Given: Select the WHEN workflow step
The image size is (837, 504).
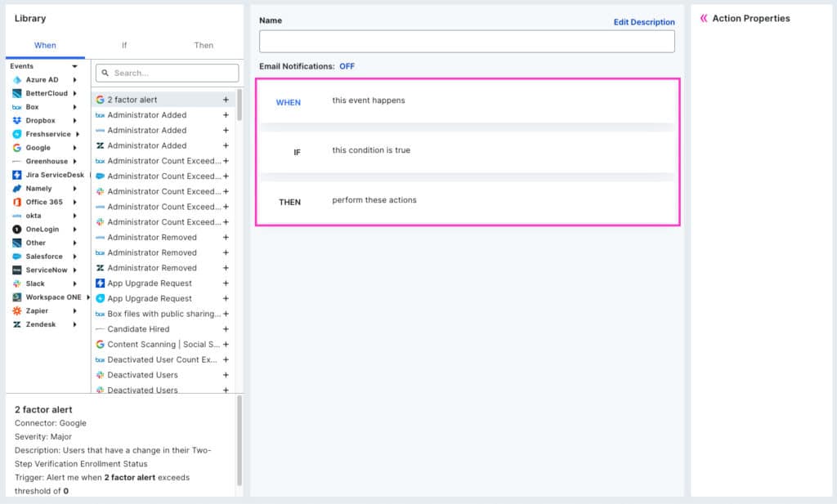Looking at the screenshot, I should (x=288, y=102).
